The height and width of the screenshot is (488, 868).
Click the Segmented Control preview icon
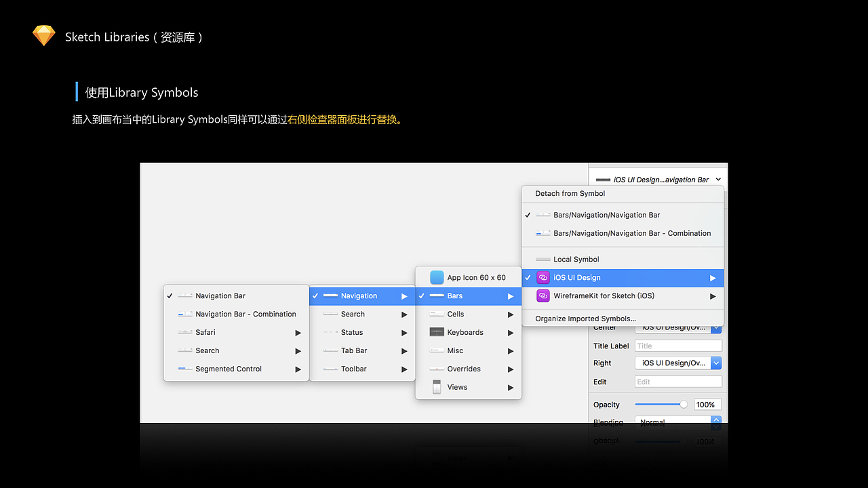185,369
